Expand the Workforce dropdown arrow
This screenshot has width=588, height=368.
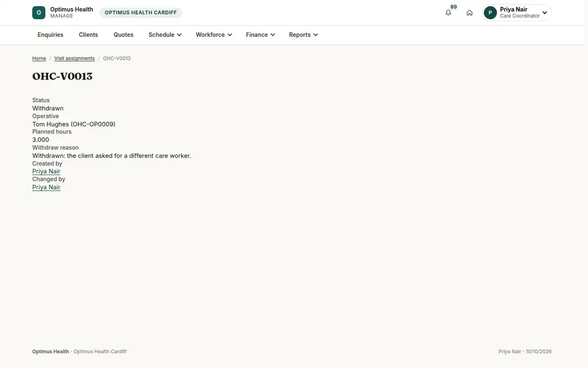(x=230, y=35)
